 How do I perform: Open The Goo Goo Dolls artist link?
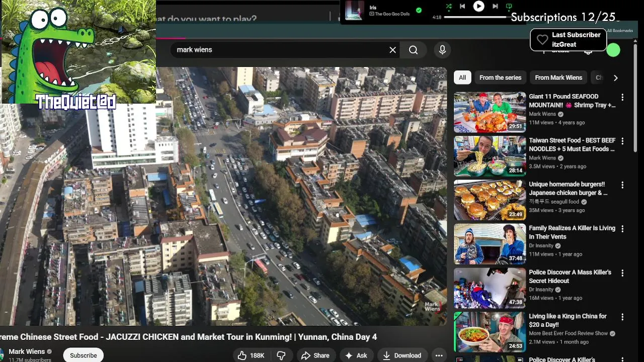coord(392,14)
